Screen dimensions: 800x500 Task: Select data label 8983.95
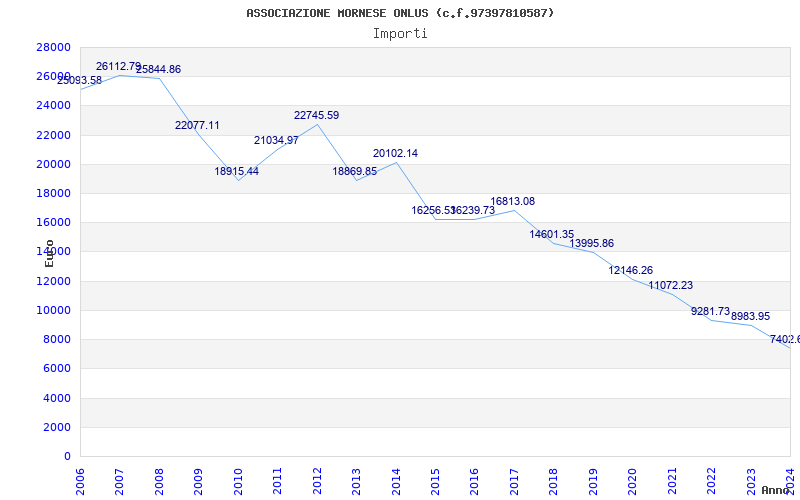pos(751,316)
